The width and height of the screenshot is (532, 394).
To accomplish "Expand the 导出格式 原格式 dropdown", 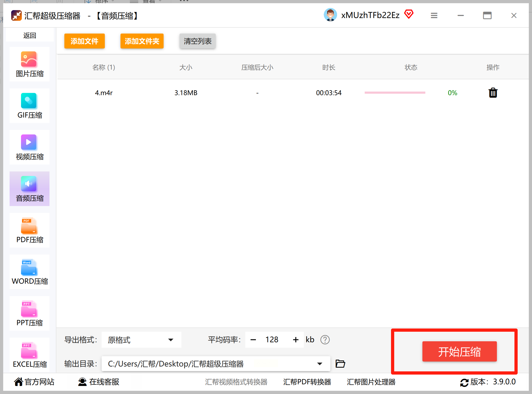I will coord(171,340).
